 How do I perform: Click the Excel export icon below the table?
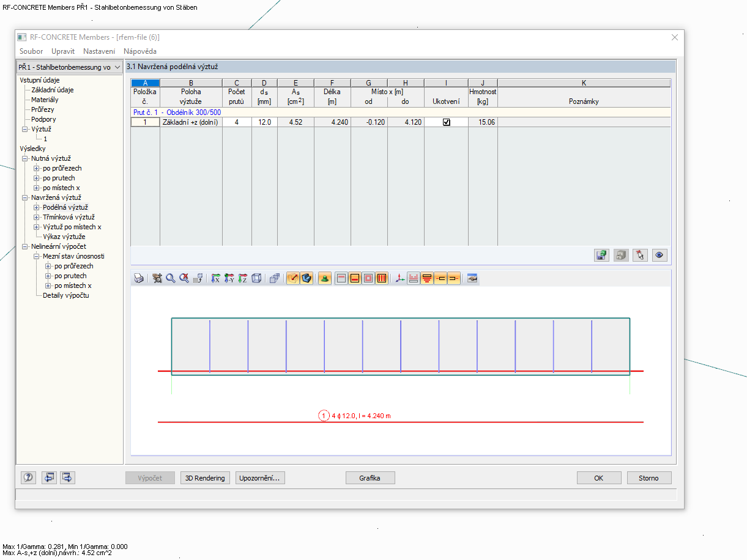pyautogui.click(x=602, y=255)
